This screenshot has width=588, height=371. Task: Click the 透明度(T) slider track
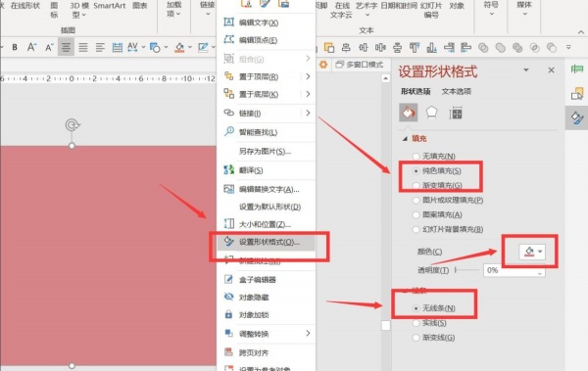click(x=466, y=270)
